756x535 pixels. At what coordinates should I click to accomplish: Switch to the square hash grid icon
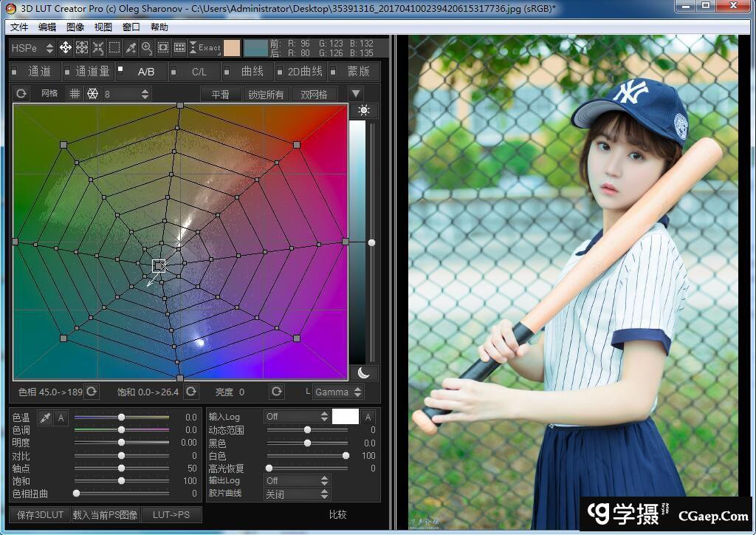tap(75, 94)
